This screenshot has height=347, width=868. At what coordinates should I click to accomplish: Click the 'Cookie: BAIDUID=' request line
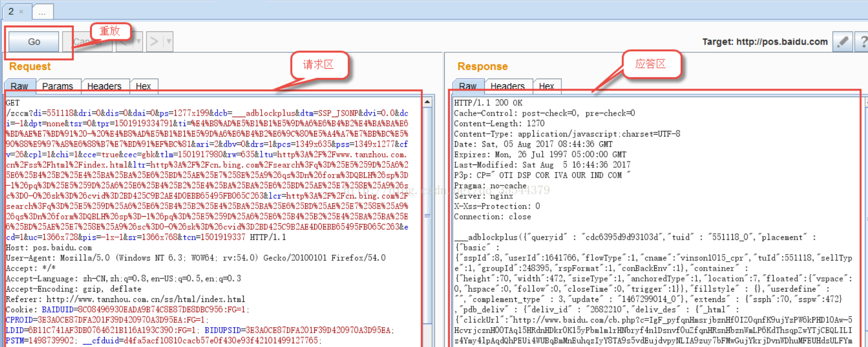128,310
